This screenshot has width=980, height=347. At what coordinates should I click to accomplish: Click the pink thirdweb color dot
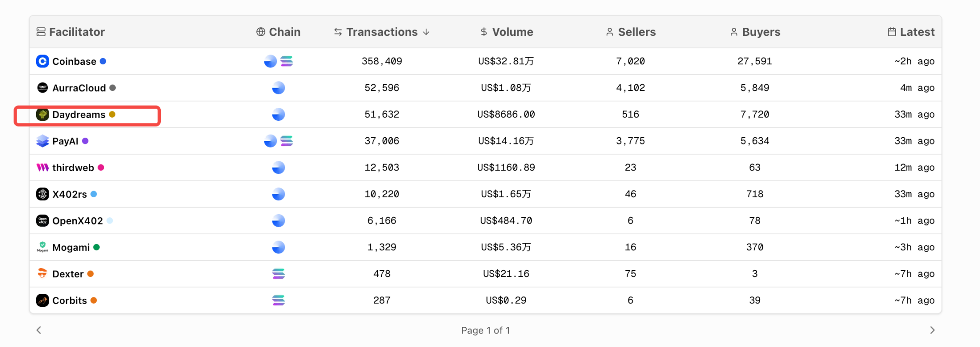tap(101, 168)
